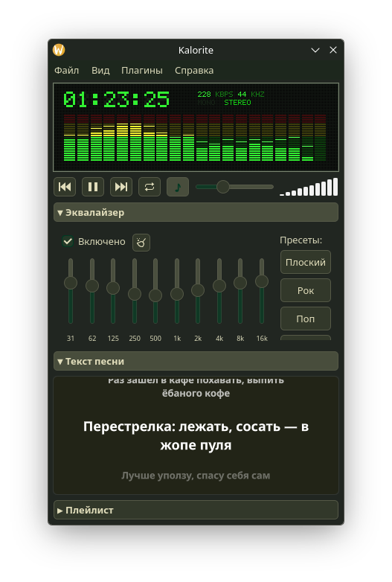The image size is (392, 582).
Task: Open the Файл menu
Action: click(67, 71)
